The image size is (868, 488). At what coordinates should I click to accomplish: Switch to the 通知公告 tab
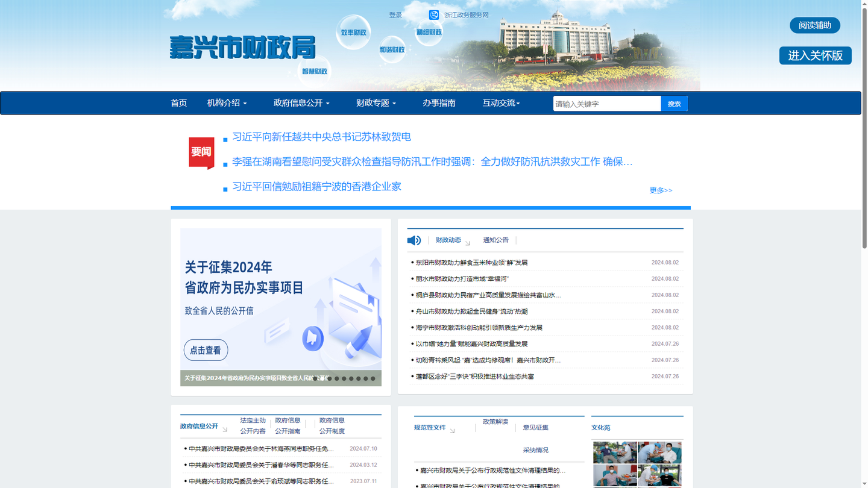(495, 240)
